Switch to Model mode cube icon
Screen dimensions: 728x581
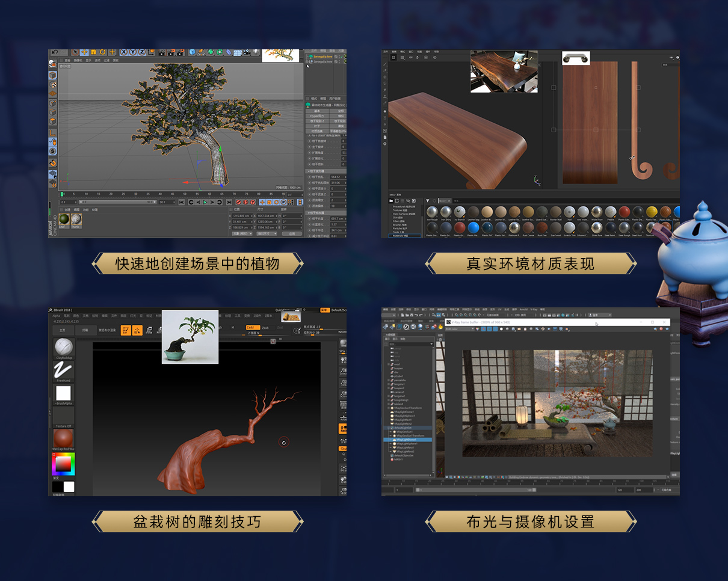pyautogui.click(x=53, y=75)
